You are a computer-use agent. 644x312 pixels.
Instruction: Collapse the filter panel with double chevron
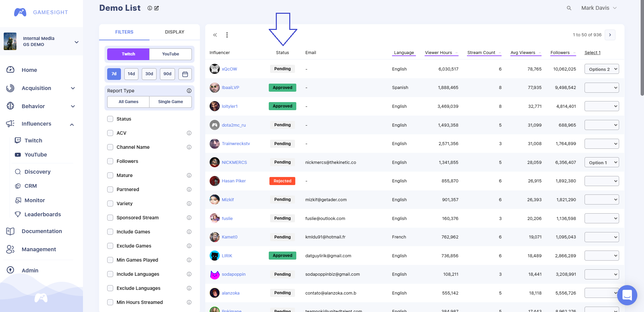215,35
